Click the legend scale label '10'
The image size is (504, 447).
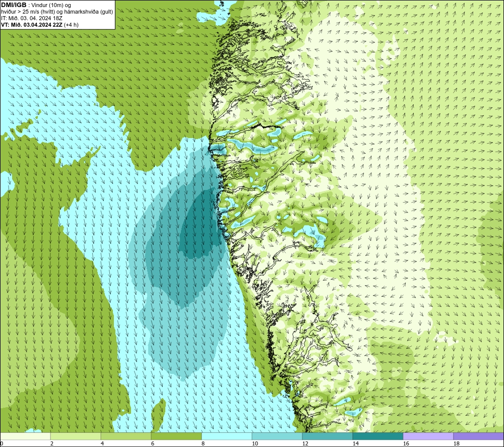pyautogui.click(x=255, y=443)
